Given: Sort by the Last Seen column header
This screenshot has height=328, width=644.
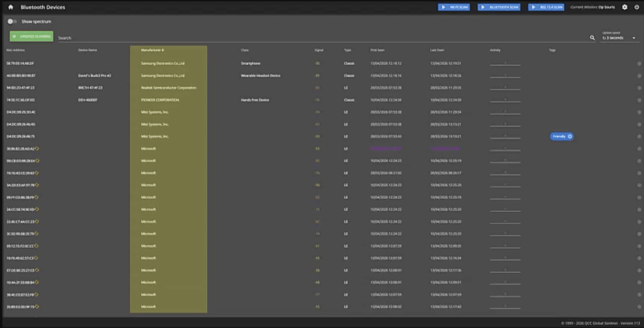Looking at the screenshot, I should tap(437, 50).
